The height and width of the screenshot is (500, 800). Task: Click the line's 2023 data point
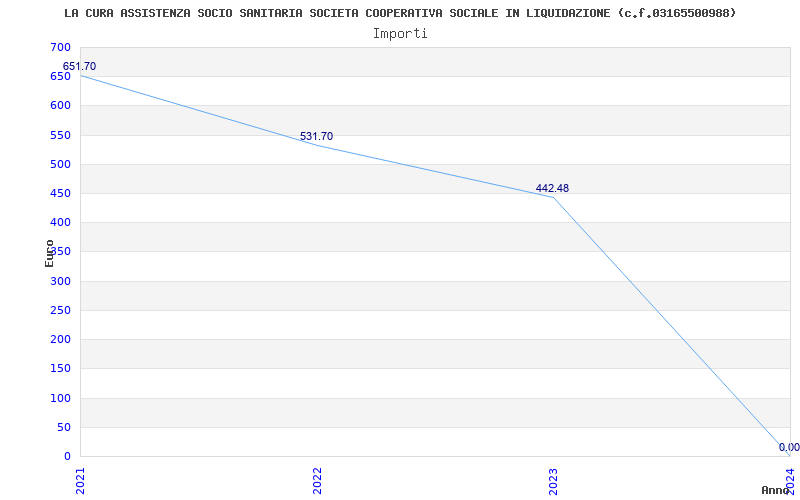coord(554,197)
